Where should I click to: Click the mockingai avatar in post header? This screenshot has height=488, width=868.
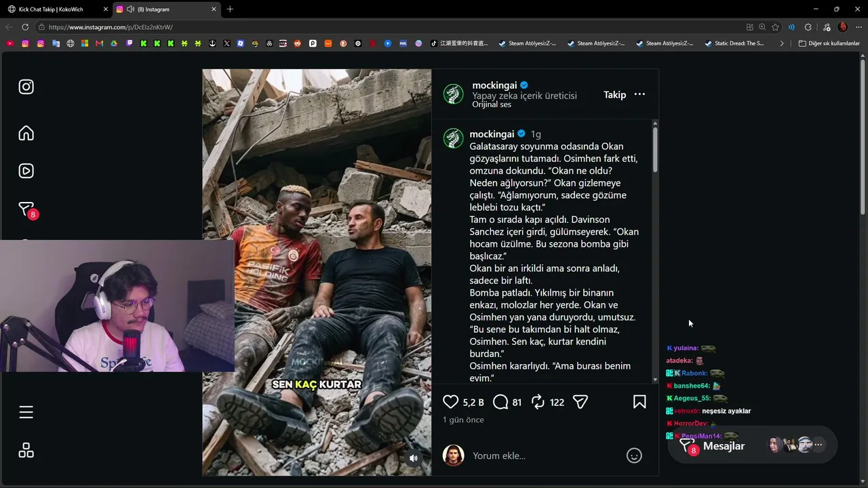[453, 94]
